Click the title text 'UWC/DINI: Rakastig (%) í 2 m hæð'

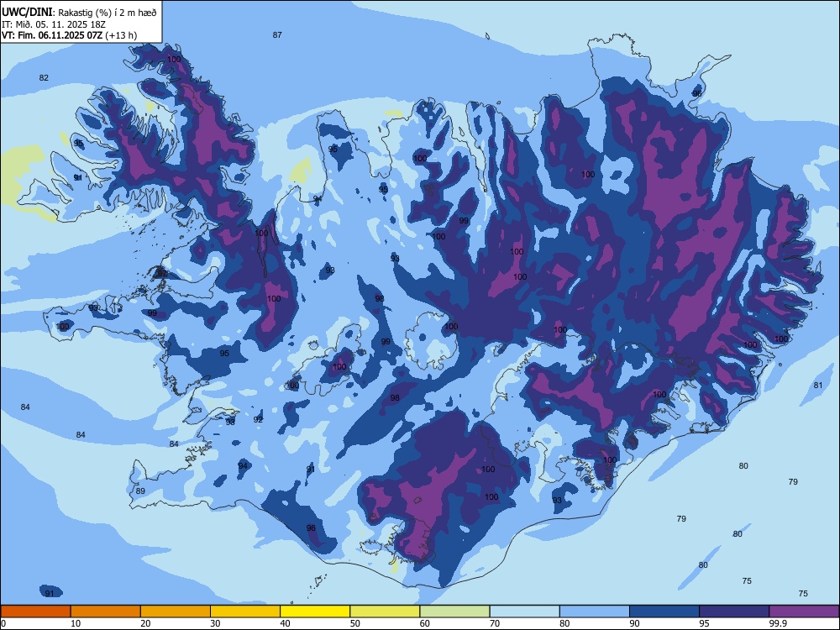79,13
